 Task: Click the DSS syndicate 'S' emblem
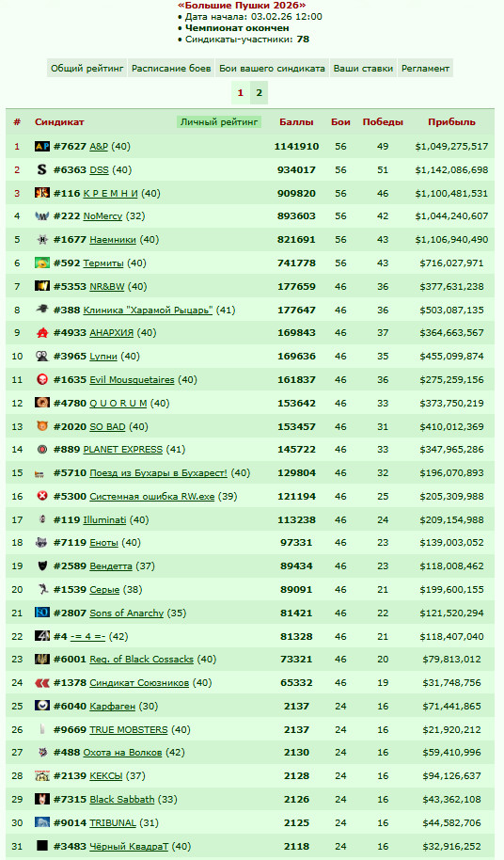tap(42, 169)
